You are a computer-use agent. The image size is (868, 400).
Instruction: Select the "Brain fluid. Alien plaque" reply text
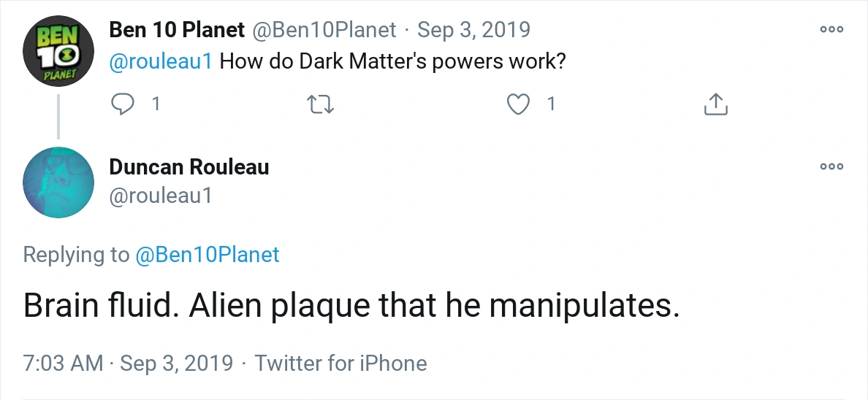pyautogui.click(x=351, y=306)
